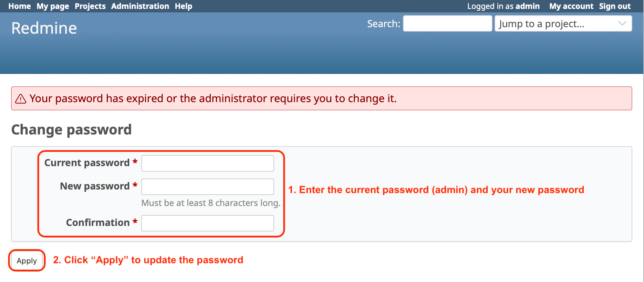This screenshot has width=644, height=282.
Task: Click the New password input field
Action: point(207,186)
